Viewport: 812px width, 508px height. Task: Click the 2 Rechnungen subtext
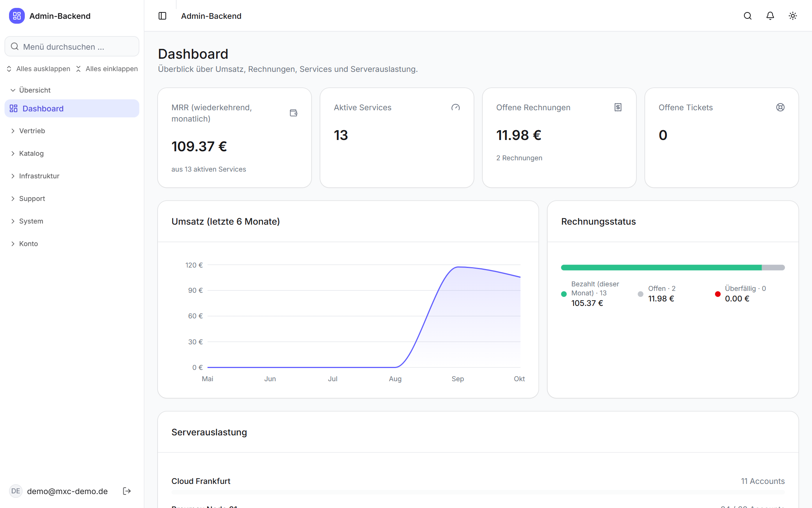coord(519,158)
